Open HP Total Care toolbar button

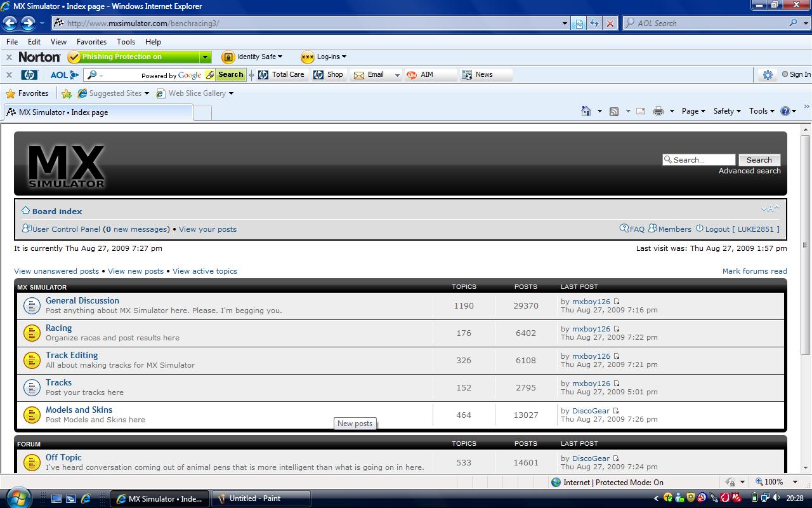(x=281, y=75)
